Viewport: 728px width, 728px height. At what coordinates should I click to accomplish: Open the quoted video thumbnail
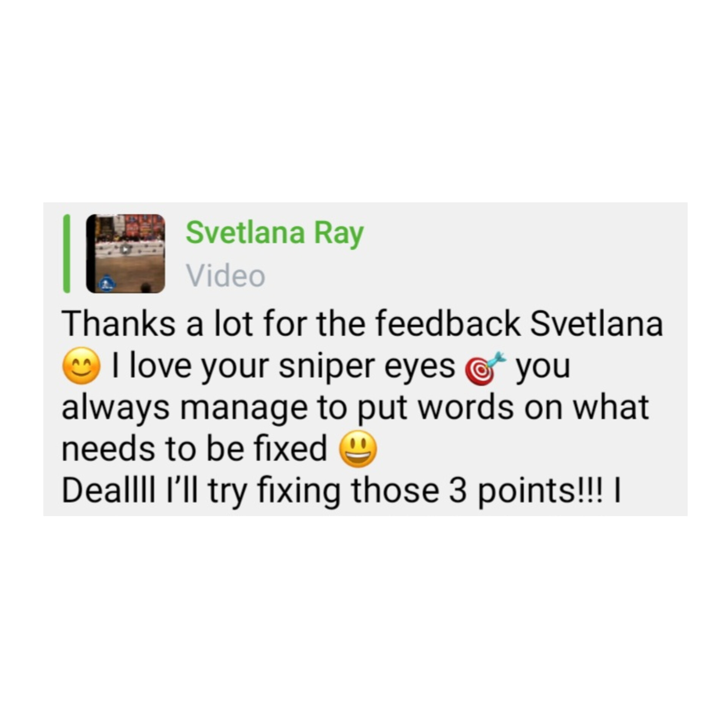126,254
